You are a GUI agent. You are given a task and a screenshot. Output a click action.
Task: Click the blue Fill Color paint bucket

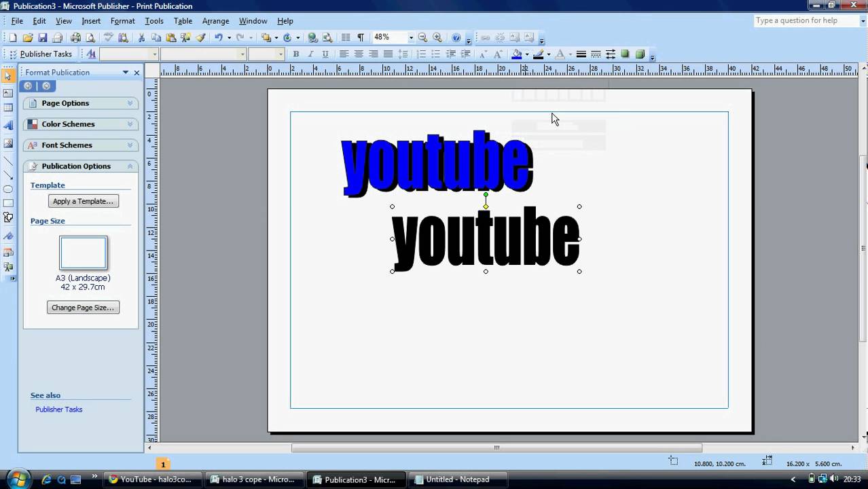[x=517, y=54]
